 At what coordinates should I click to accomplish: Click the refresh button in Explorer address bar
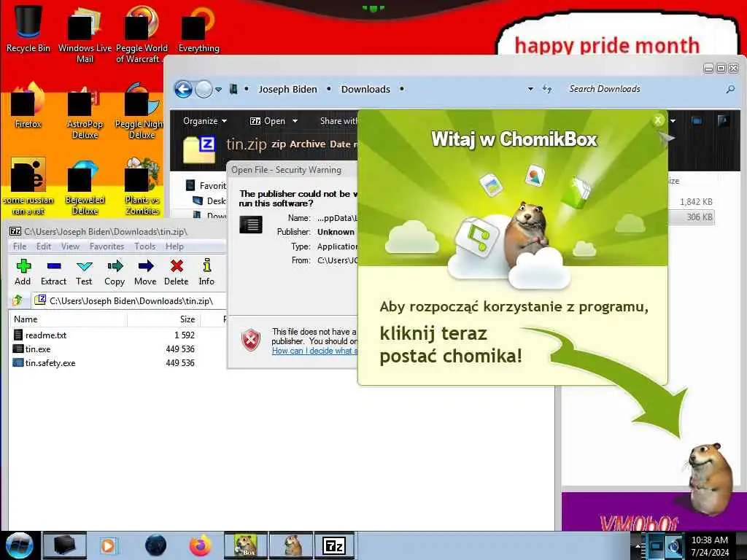click(x=547, y=89)
